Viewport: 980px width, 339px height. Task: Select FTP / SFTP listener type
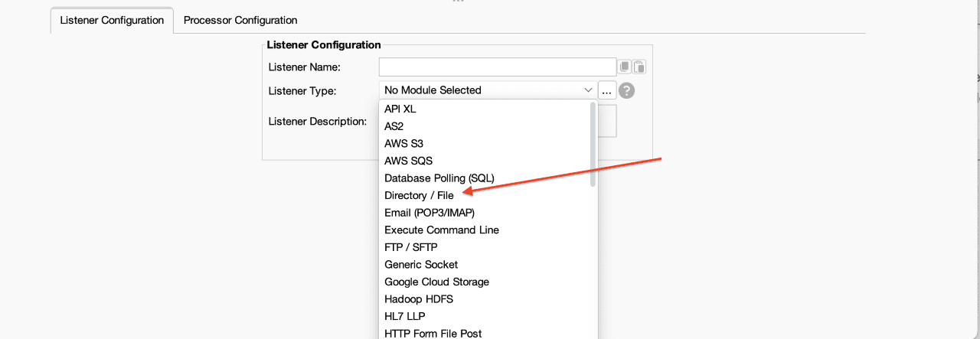coord(488,247)
